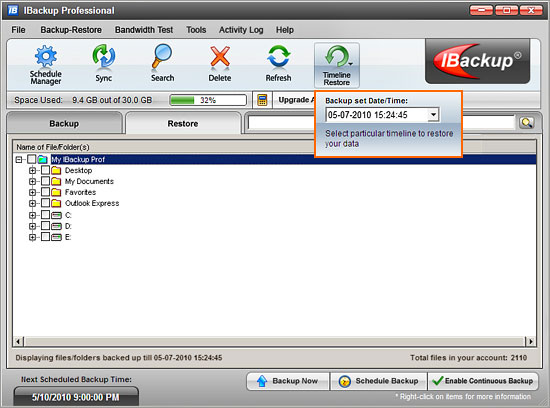Click the search magnifier beside search field
This screenshot has width=550, height=408.
[x=526, y=122]
